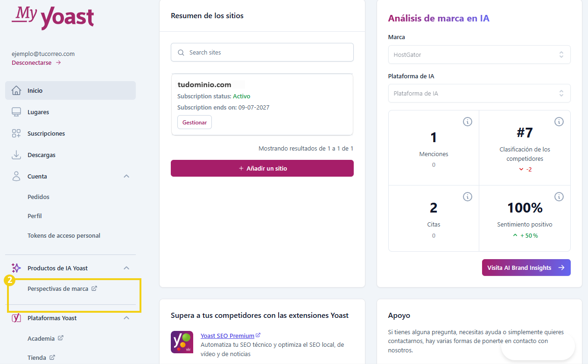Click the Lugares monitor icon

click(16, 112)
